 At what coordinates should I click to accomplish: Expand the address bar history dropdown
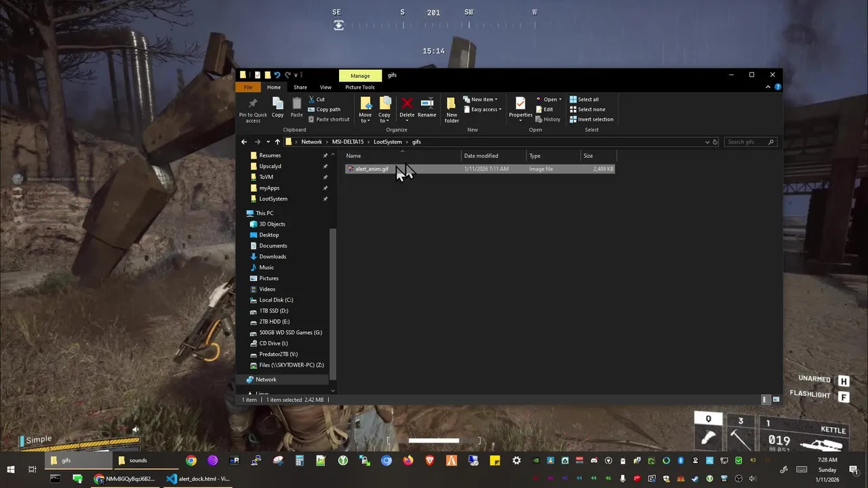tap(707, 142)
